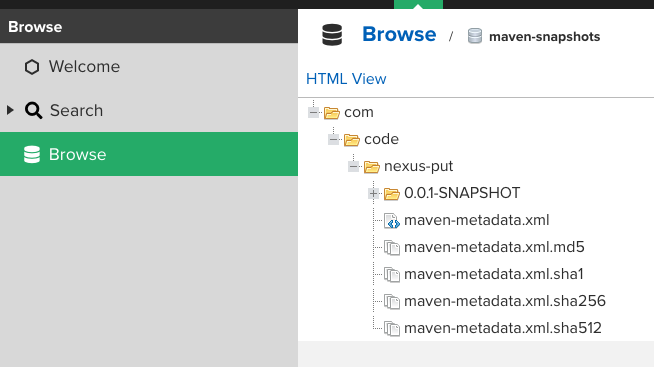Image resolution: width=654 pixels, height=367 pixels.
Task: Click the Search magnifier icon in sidebar
Action: [33, 111]
